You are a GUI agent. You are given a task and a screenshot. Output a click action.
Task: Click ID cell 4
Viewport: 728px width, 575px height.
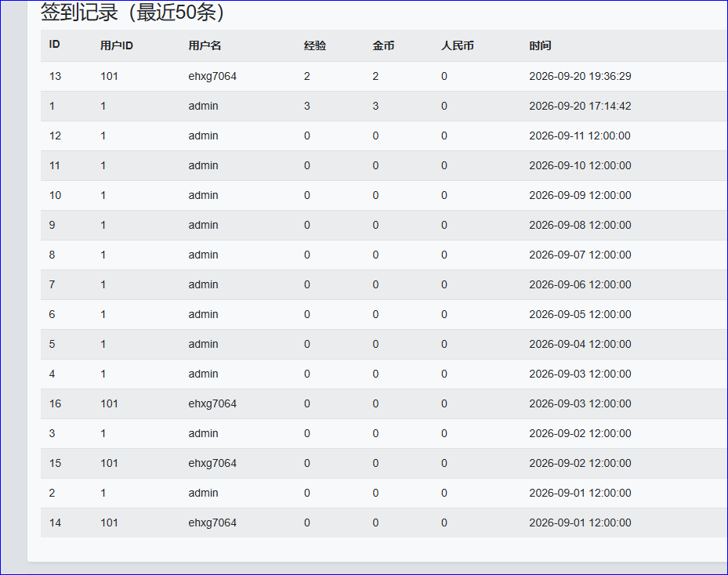click(52, 374)
